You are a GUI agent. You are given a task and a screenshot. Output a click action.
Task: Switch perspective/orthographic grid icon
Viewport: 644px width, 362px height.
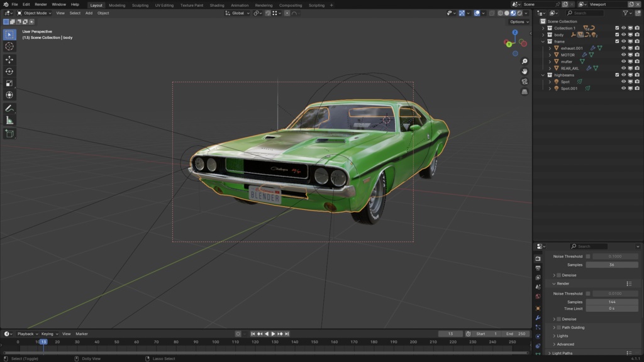click(x=525, y=92)
